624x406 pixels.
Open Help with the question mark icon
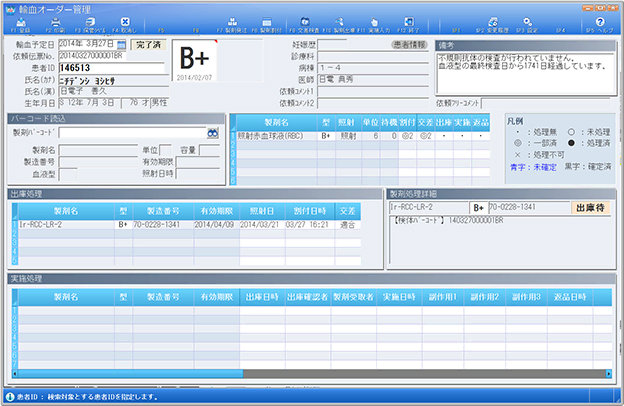click(598, 23)
